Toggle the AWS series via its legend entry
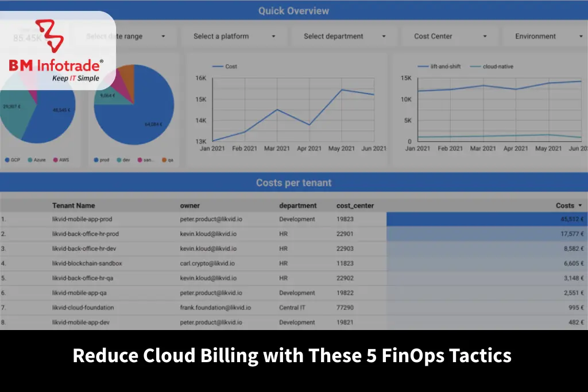Screen dimensions: 588x392 point(55,159)
